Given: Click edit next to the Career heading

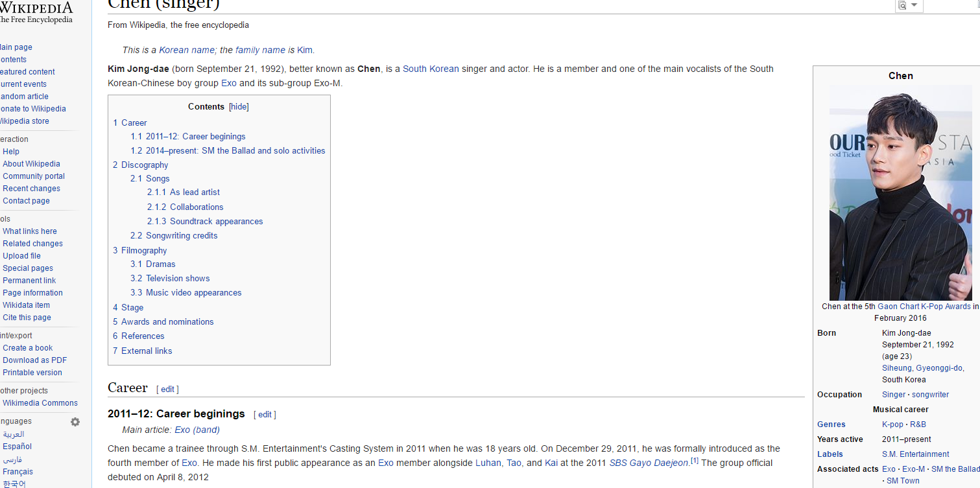Looking at the screenshot, I should point(167,389).
